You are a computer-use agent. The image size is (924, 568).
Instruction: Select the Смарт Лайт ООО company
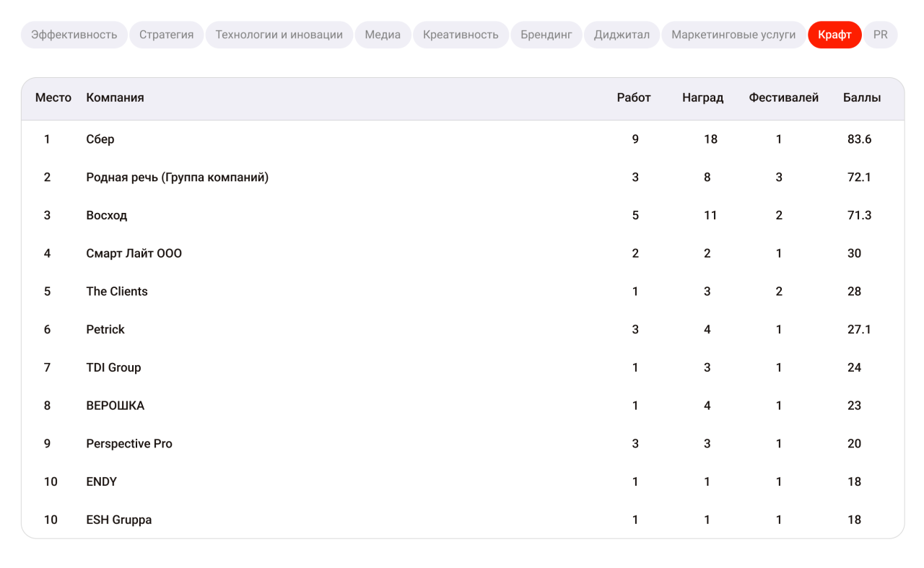click(x=134, y=253)
